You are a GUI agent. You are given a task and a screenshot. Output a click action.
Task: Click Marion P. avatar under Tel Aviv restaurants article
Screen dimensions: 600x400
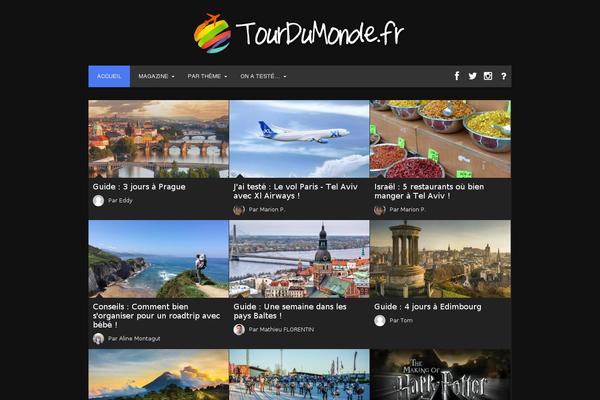pos(380,210)
